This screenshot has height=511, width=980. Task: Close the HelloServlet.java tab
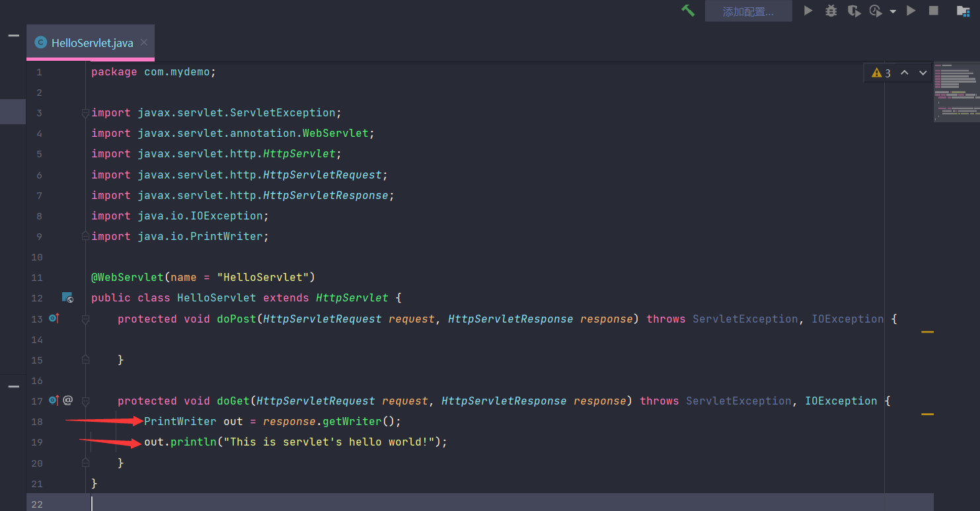[144, 42]
